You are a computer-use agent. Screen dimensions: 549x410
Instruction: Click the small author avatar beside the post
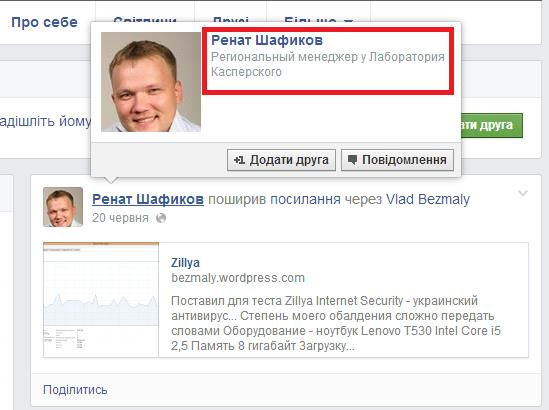pos(63,207)
